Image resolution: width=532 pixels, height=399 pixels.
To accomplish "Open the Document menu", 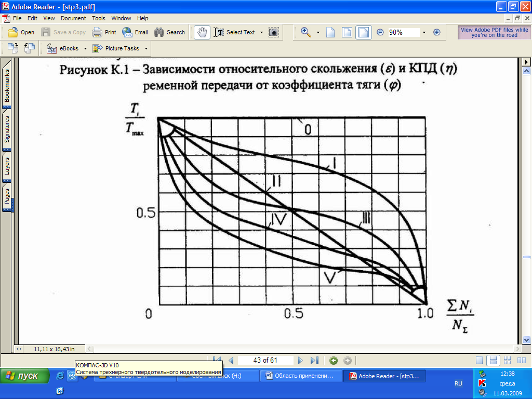I will click(73, 18).
